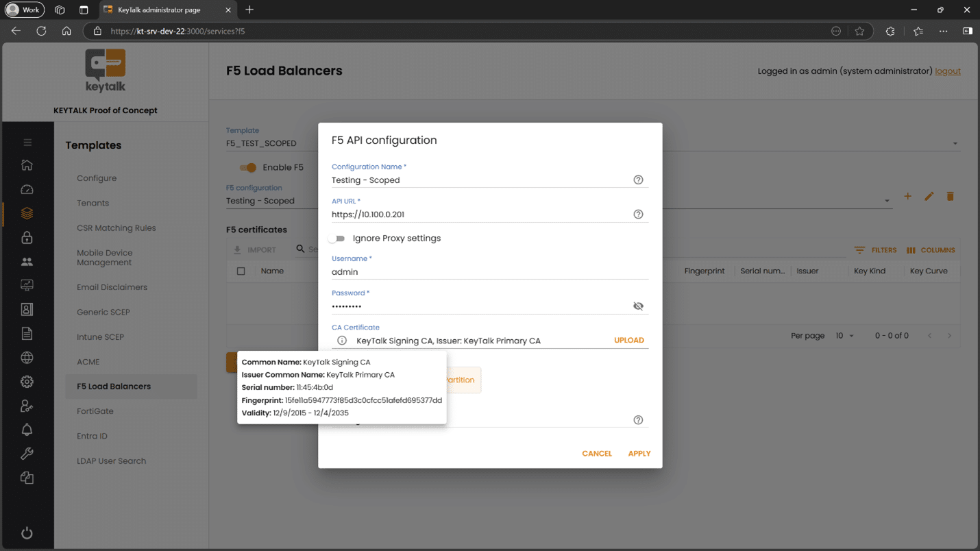
Task: Select all certificates header checkbox
Action: pyautogui.click(x=241, y=271)
